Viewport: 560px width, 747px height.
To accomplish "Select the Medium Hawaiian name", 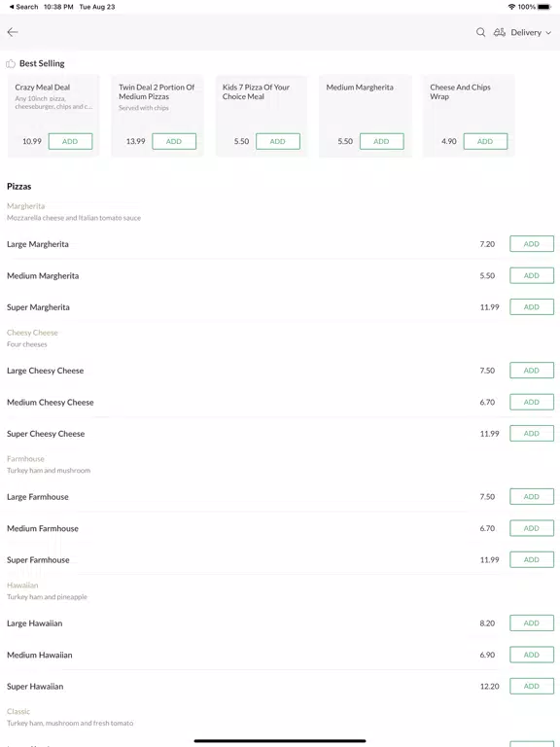I will pos(40,655).
